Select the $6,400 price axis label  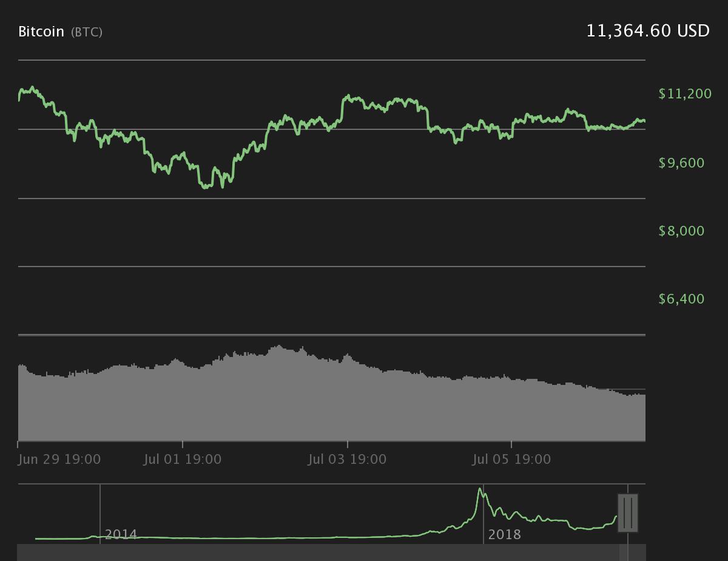[681, 299]
